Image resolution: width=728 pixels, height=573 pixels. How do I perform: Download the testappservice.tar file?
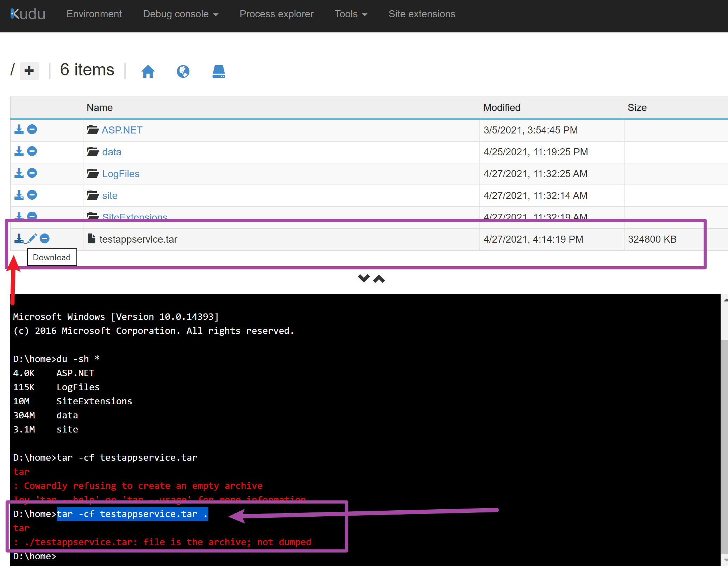(x=19, y=239)
